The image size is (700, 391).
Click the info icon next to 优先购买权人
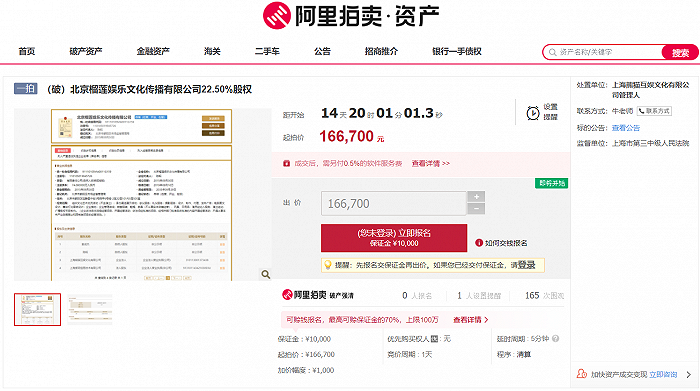click(x=434, y=339)
